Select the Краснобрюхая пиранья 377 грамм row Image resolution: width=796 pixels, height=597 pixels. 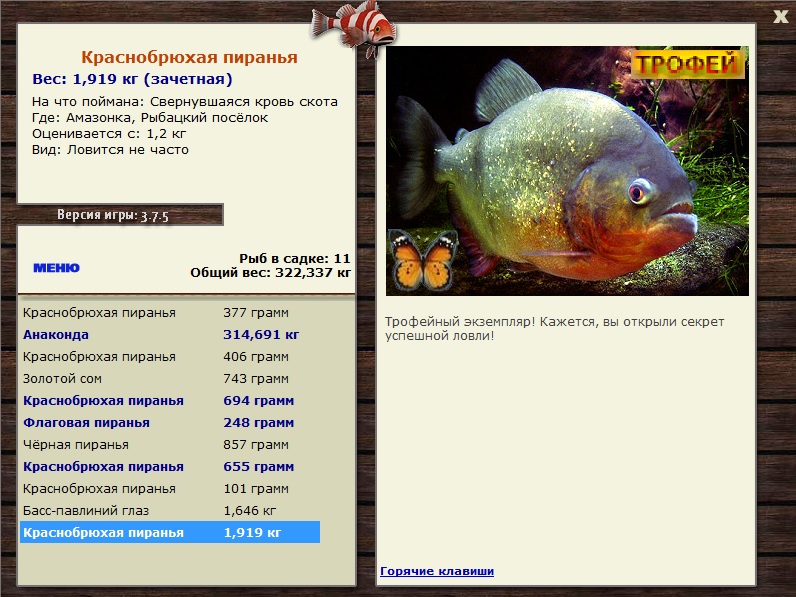[x=170, y=313]
